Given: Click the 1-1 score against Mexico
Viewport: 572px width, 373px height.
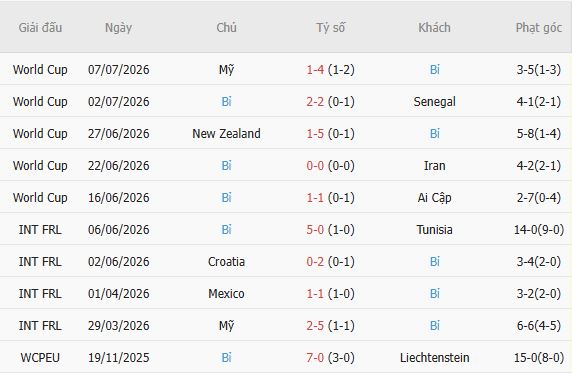Looking at the screenshot, I should point(315,293).
